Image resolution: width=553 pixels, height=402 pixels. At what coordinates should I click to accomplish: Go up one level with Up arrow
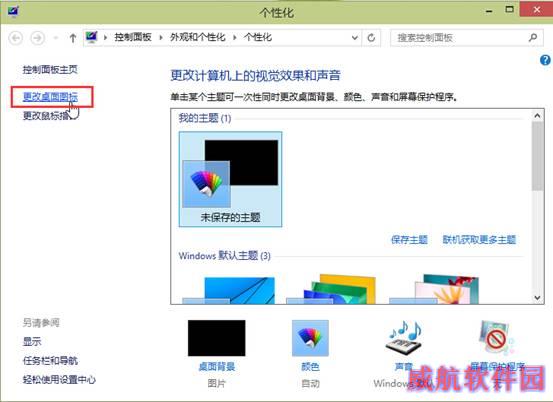pos(73,38)
